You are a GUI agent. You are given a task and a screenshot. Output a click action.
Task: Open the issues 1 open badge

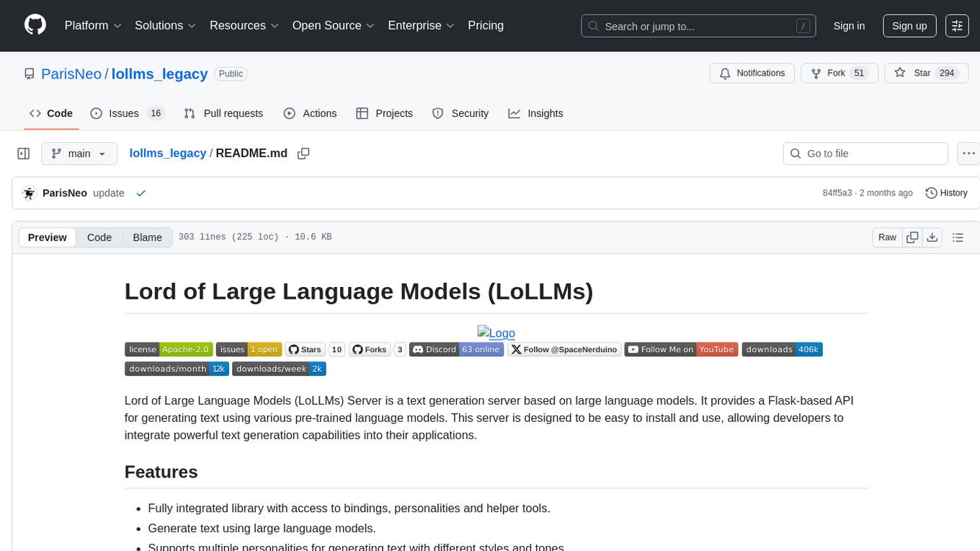click(249, 350)
